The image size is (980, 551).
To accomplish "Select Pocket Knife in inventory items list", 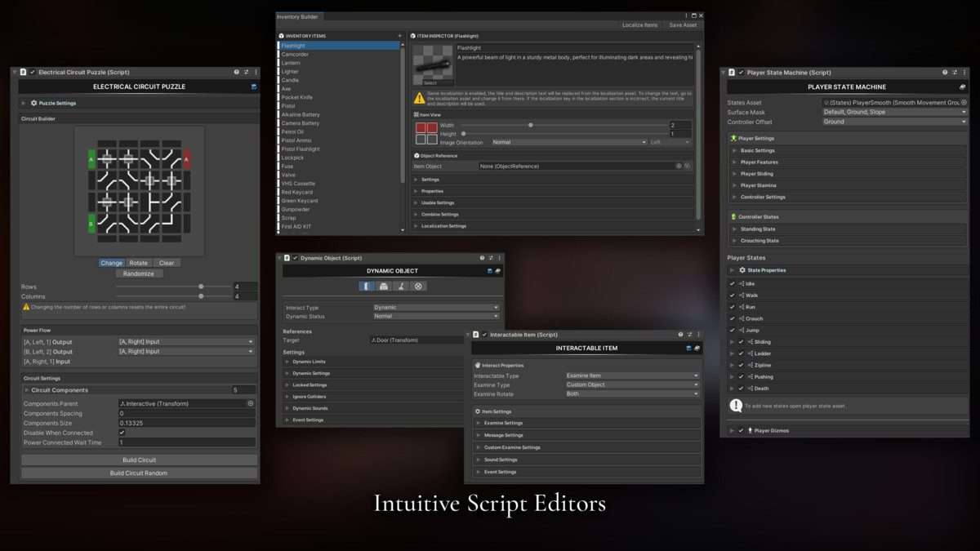I will pyautogui.click(x=339, y=97).
